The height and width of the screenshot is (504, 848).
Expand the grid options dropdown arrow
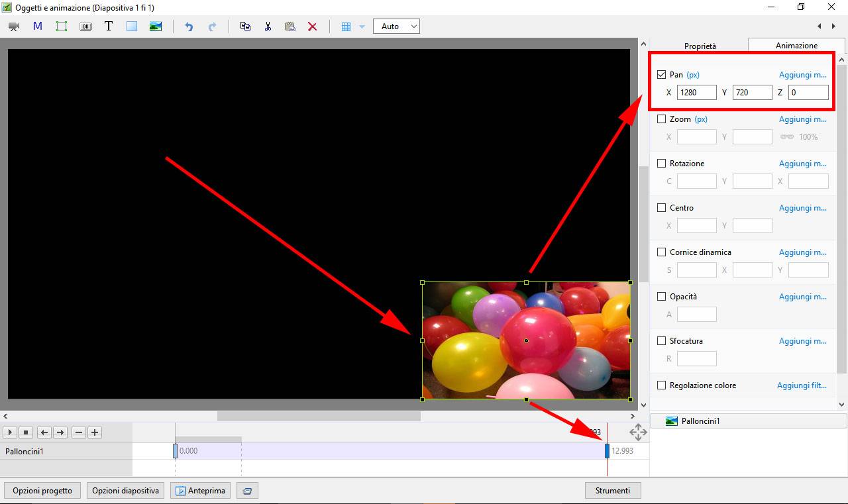[362, 26]
